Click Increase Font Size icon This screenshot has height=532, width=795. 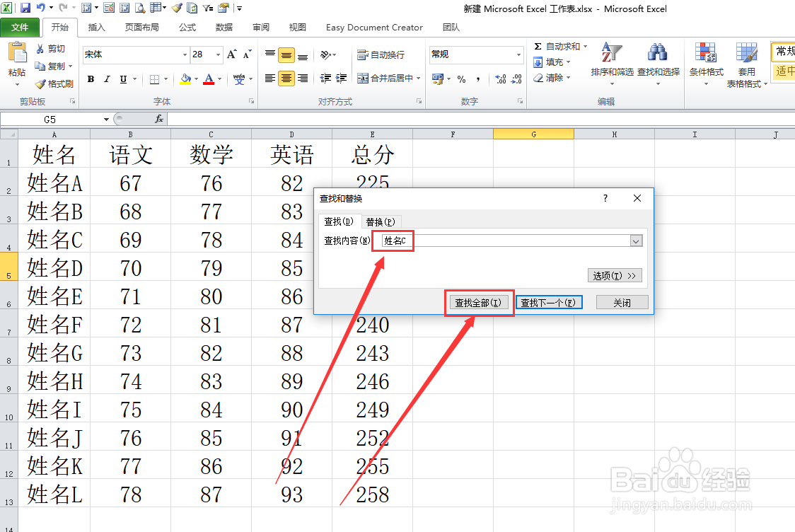(x=232, y=54)
